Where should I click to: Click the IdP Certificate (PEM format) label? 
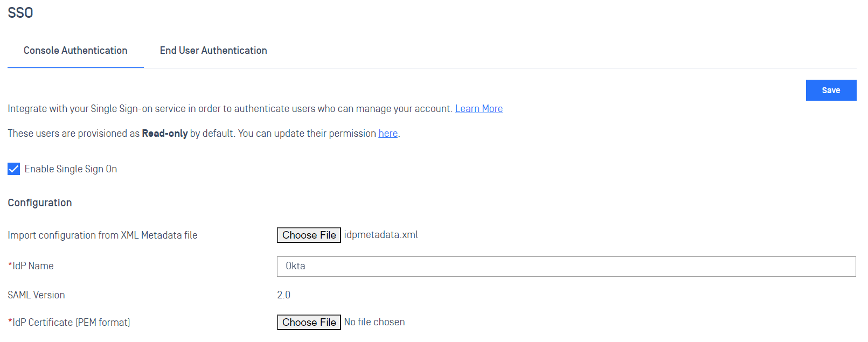pos(69,323)
